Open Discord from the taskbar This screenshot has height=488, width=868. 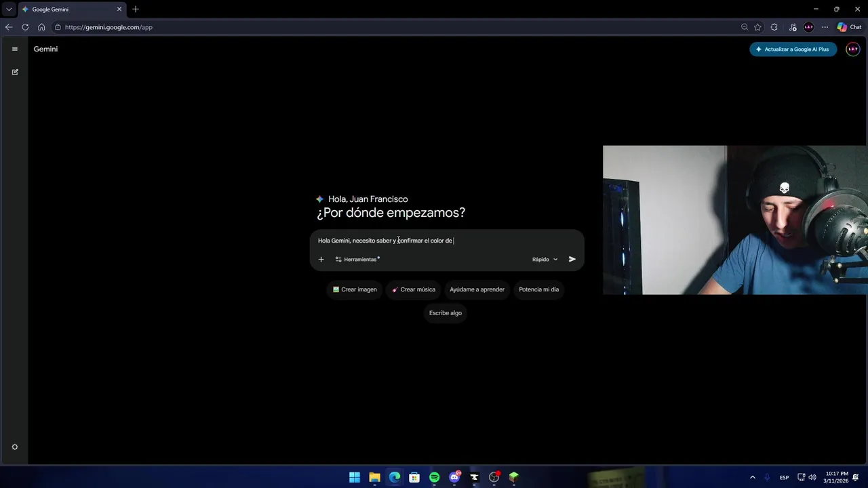click(x=454, y=477)
